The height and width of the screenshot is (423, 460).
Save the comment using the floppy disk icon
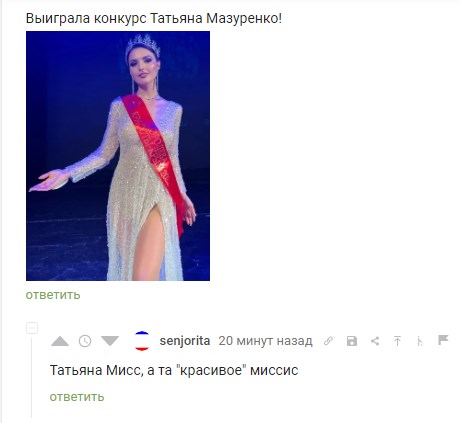(352, 341)
